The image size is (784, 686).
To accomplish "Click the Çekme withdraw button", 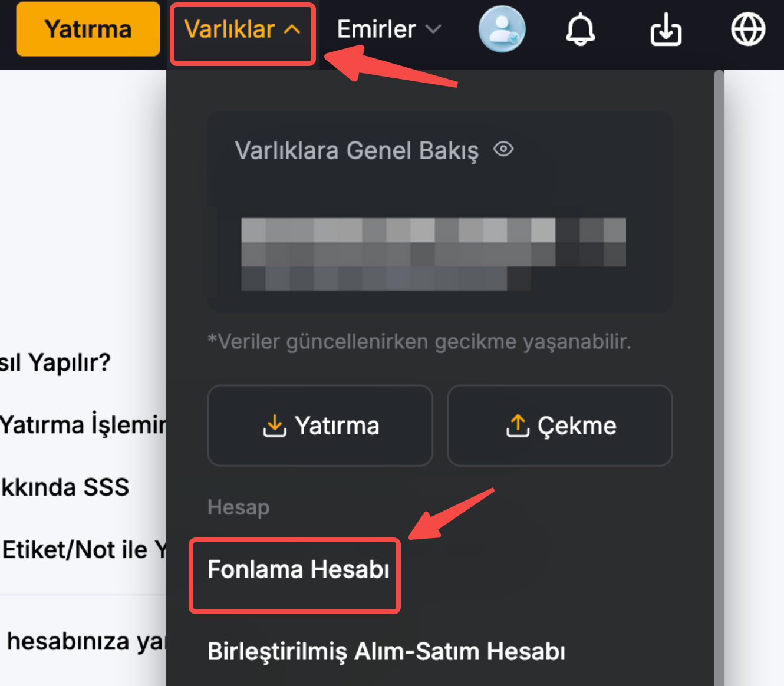I will click(x=559, y=426).
